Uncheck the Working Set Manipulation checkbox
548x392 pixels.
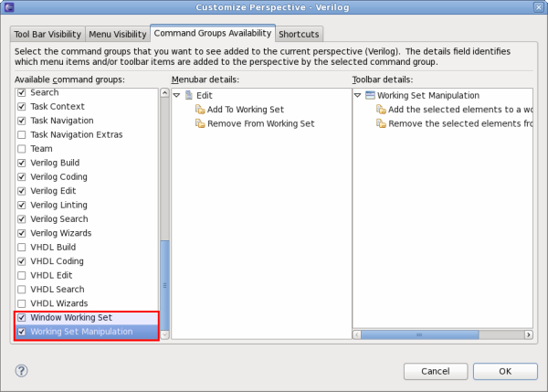(22, 332)
